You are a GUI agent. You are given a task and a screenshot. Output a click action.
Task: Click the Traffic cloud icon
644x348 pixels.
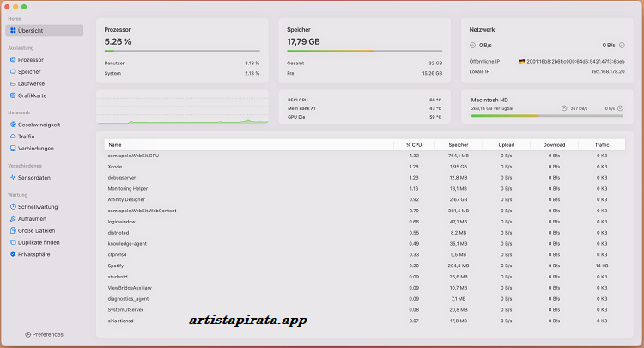coord(13,137)
